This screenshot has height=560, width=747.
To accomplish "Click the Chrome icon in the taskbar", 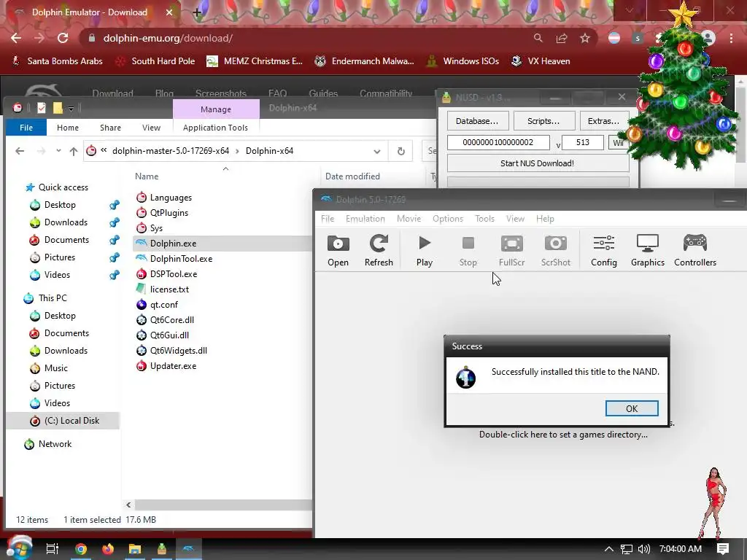I will point(81,549).
